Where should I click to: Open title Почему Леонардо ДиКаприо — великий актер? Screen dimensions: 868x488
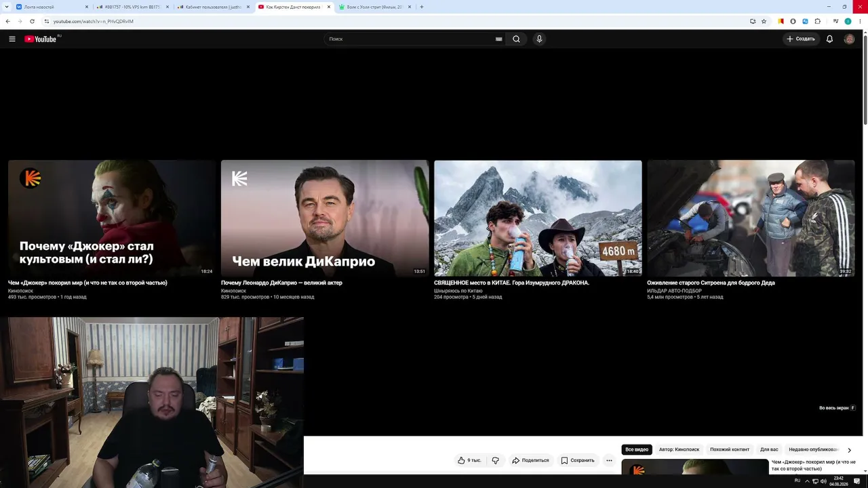[281, 283]
